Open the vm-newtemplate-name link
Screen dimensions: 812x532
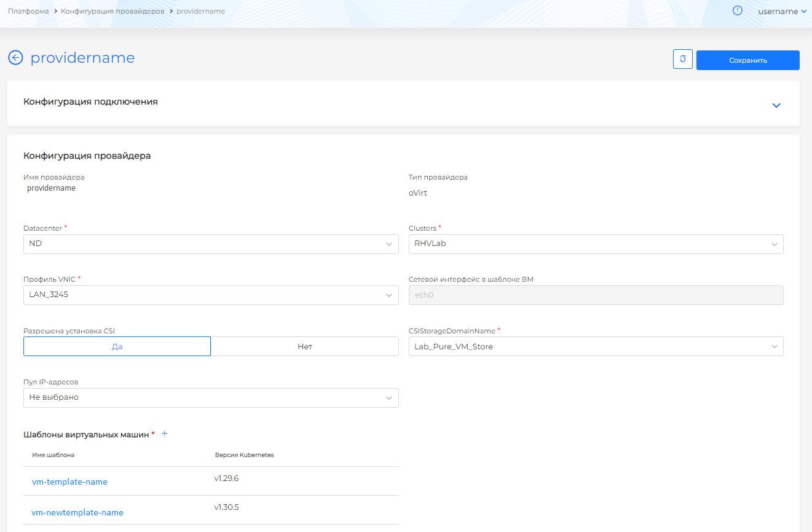point(77,512)
